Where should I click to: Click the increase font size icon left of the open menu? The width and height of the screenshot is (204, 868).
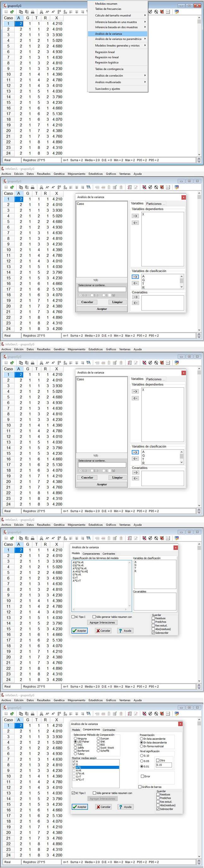[48, 12]
